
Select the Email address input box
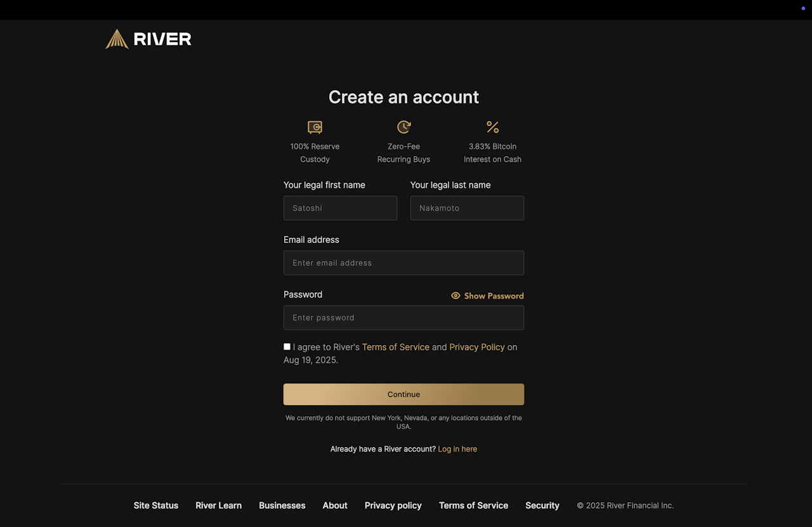pyautogui.click(x=403, y=263)
